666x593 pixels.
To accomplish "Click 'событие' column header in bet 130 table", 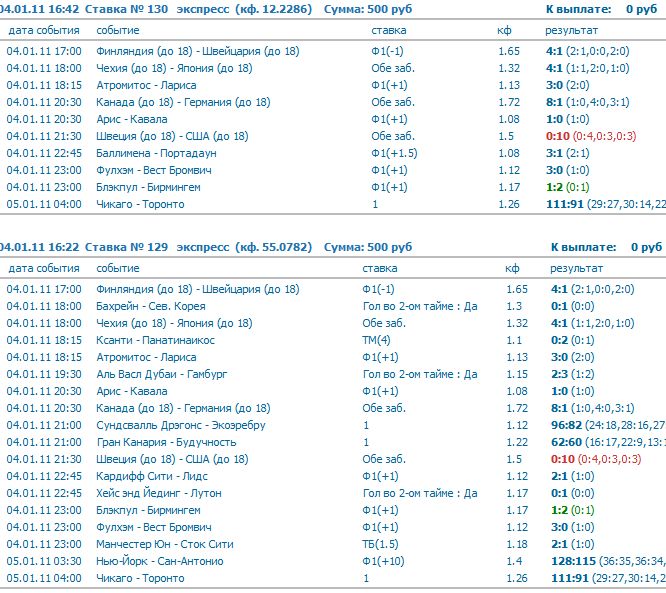I will (118, 30).
